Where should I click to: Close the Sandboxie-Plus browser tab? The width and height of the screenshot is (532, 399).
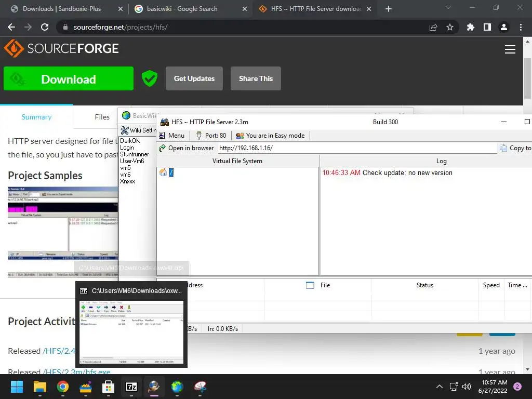click(x=121, y=9)
